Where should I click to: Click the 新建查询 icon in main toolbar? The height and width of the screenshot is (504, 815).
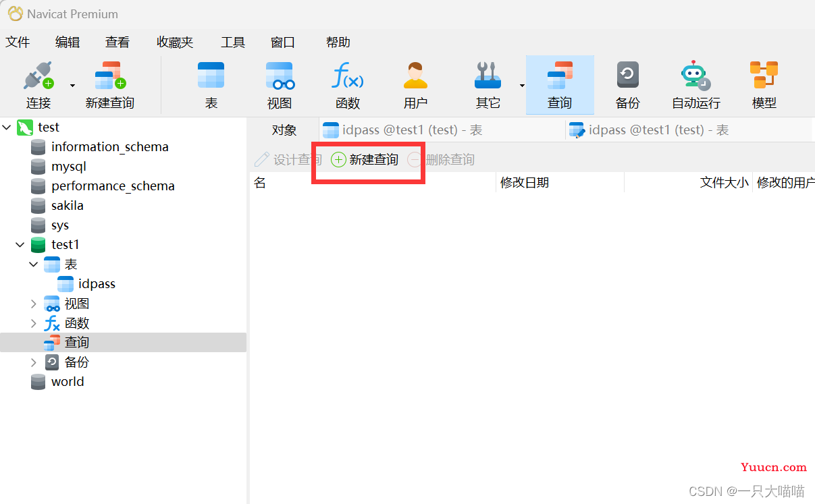(x=110, y=76)
